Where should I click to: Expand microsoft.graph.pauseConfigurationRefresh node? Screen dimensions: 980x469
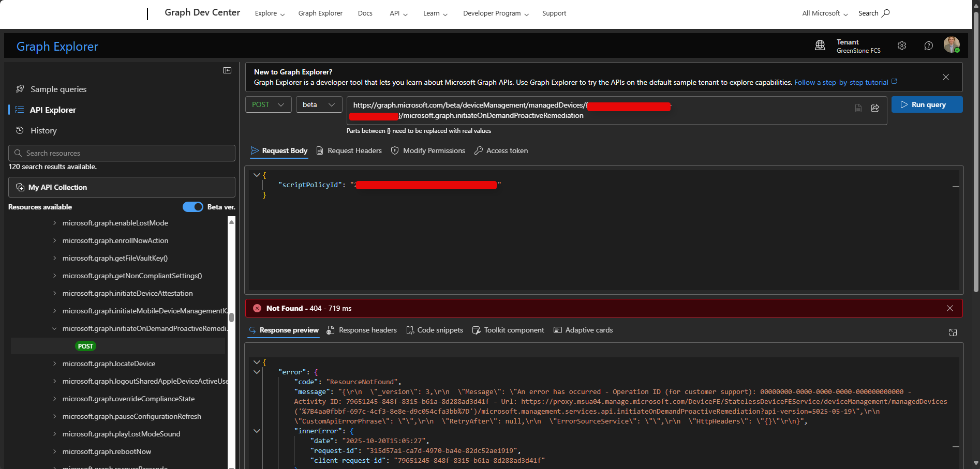pos(54,416)
